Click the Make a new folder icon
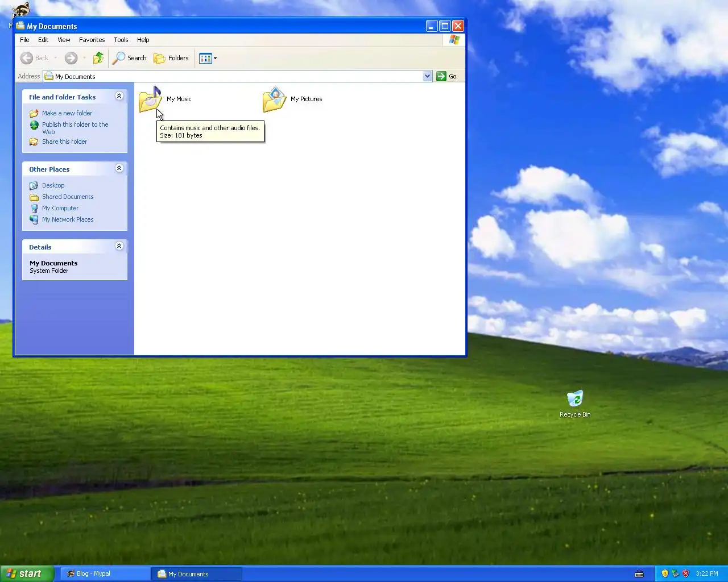Image resolution: width=728 pixels, height=582 pixels. point(34,113)
